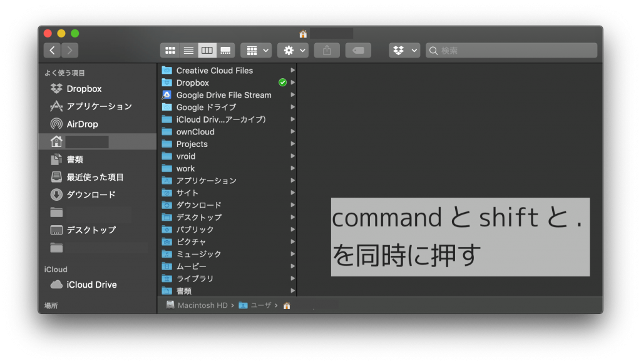Switch to icon view mode
The image size is (641, 364).
pyautogui.click(x=170, y=50)
